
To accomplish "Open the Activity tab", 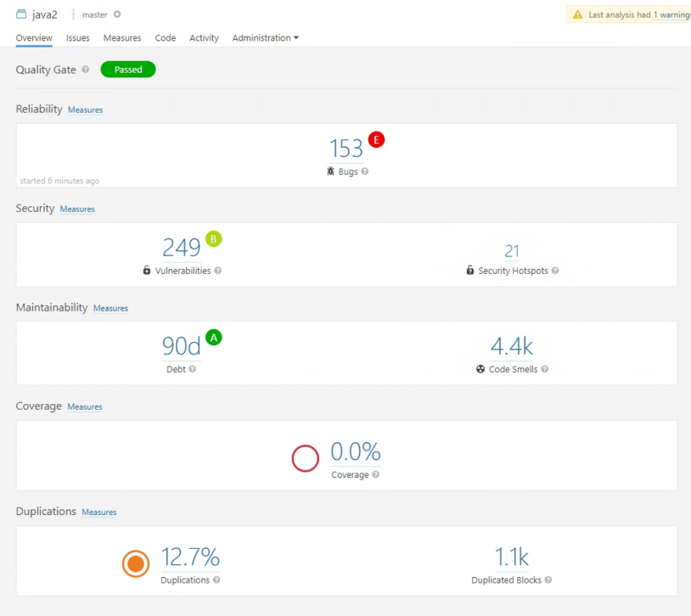I will click(204, 38).
